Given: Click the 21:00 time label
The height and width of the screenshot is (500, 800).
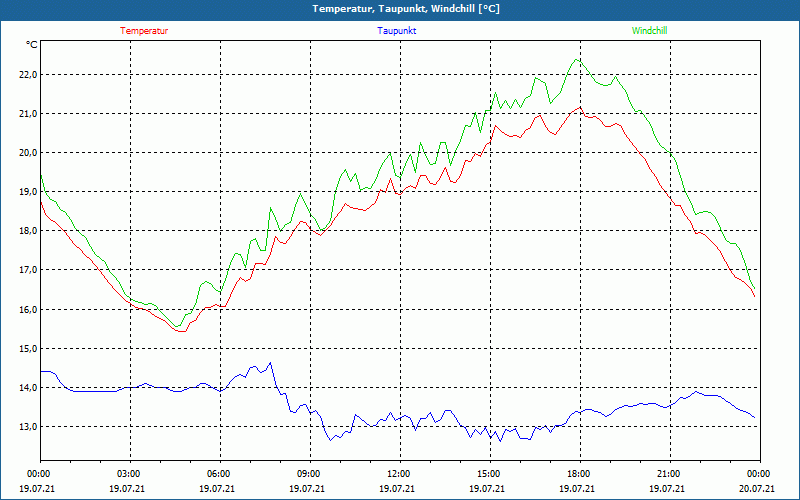Looking at the screenshot, I should [667, 474].
